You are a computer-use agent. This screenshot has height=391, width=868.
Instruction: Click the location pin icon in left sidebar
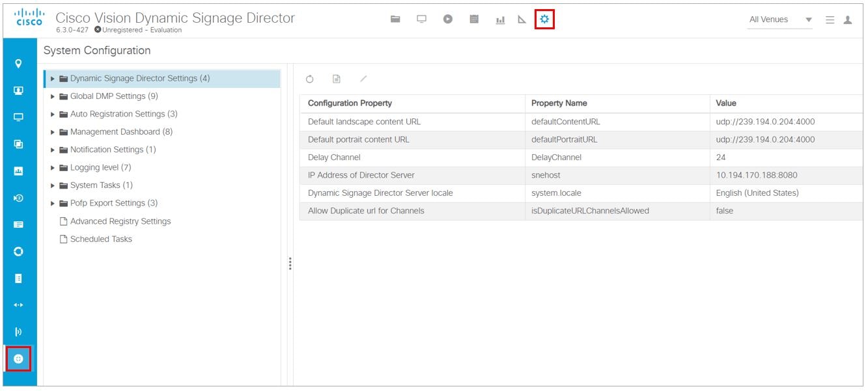pos(18,63)
